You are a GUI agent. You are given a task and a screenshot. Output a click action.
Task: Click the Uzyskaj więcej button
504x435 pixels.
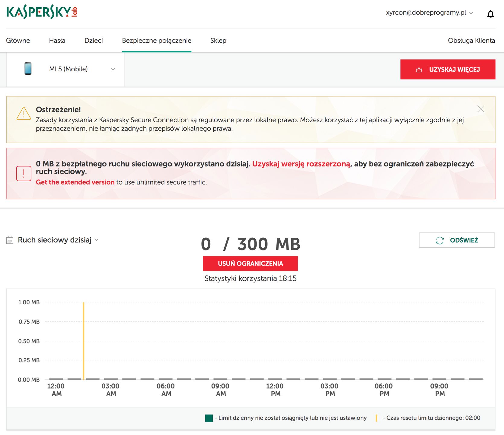pos(448,69)
